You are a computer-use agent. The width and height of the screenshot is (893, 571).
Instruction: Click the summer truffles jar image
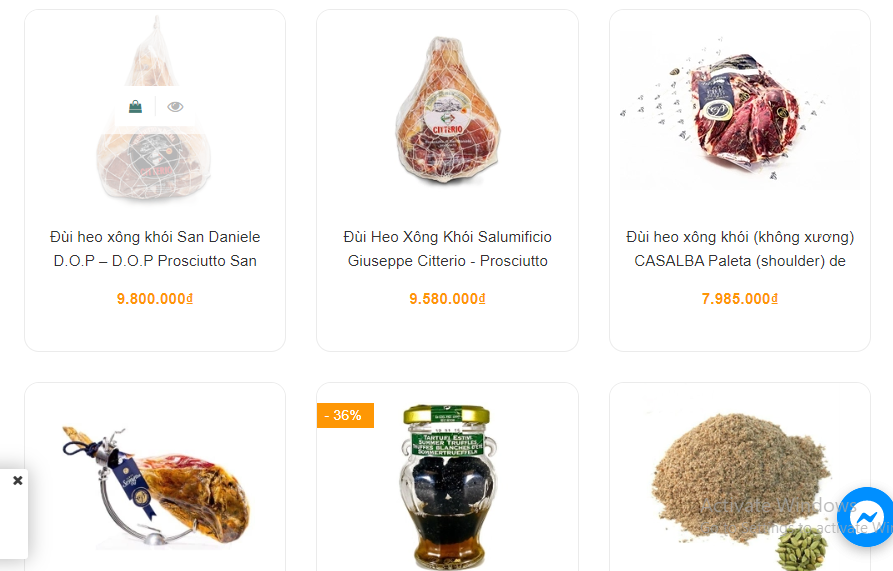click(x=447, y=486)
